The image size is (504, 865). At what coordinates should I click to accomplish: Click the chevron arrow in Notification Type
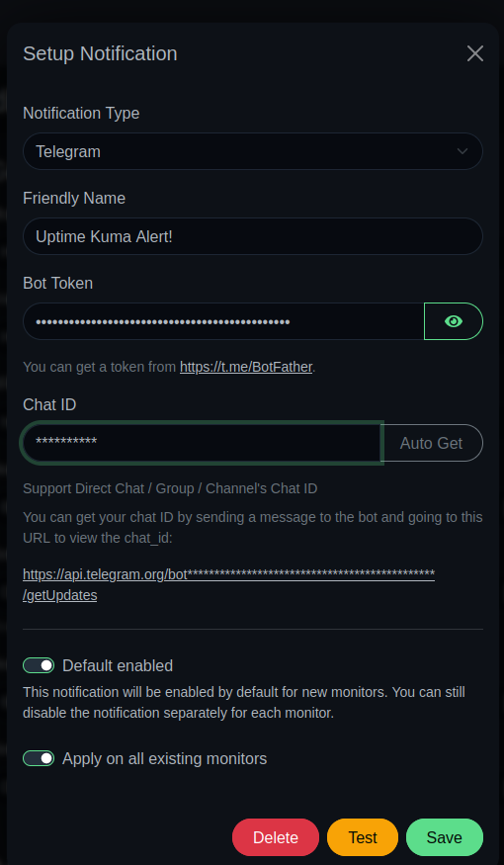click(x=462, y=151)
